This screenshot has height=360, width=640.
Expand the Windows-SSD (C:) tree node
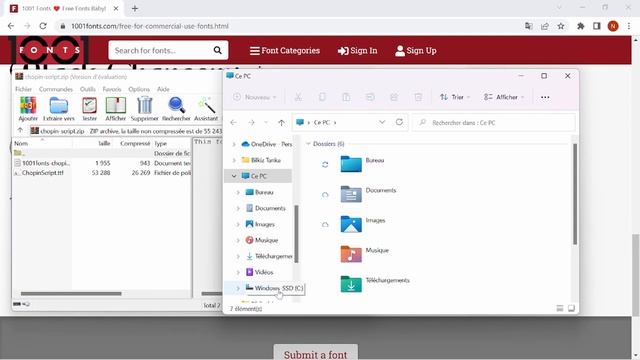click(238, 288)
